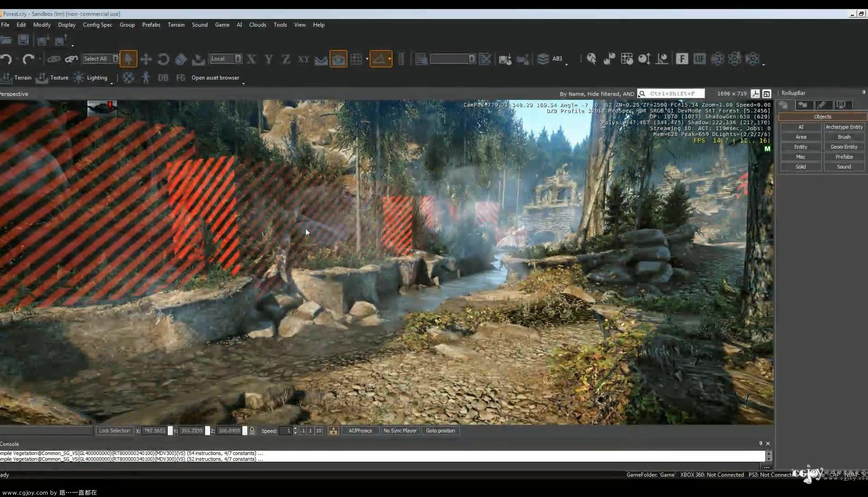Open the Terrain menu
The height and width of the screenshot is (497, 868).
[x=175, y=24]
